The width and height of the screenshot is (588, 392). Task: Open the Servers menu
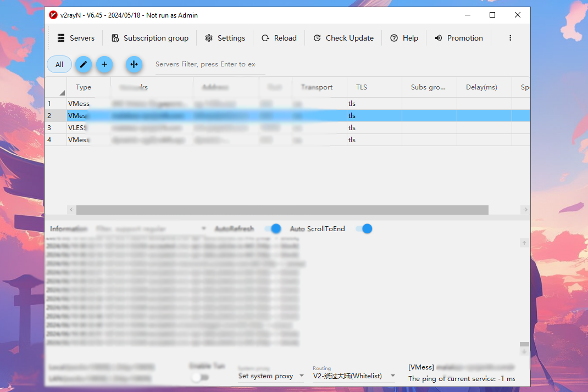click(76, 38)
